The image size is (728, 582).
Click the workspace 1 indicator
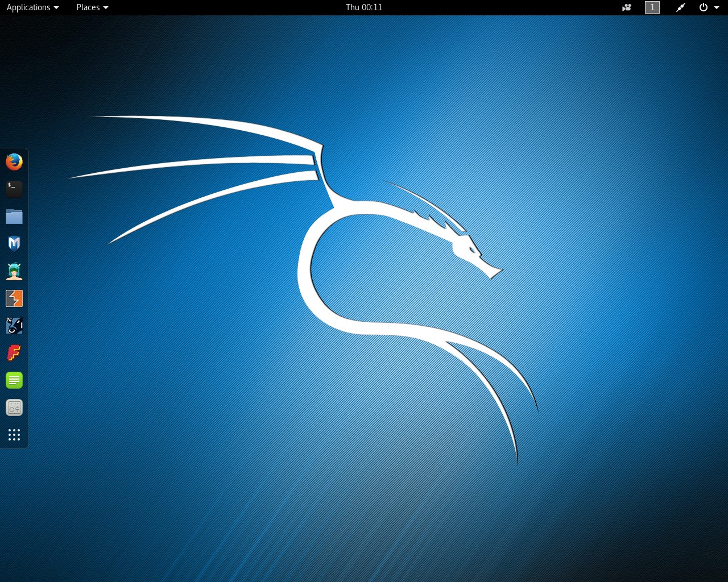click(652, 7)
